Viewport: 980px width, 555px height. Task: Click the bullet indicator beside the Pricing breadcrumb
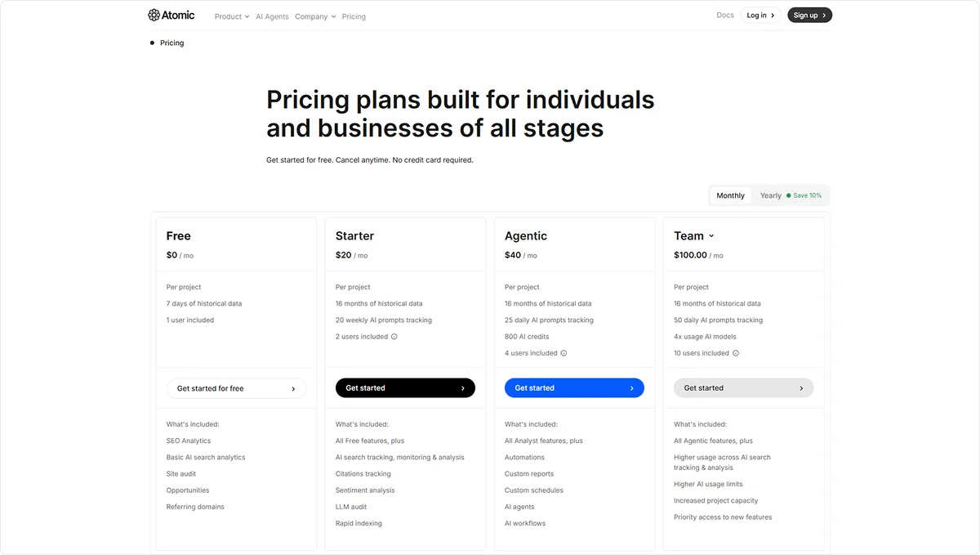(151, 43)
